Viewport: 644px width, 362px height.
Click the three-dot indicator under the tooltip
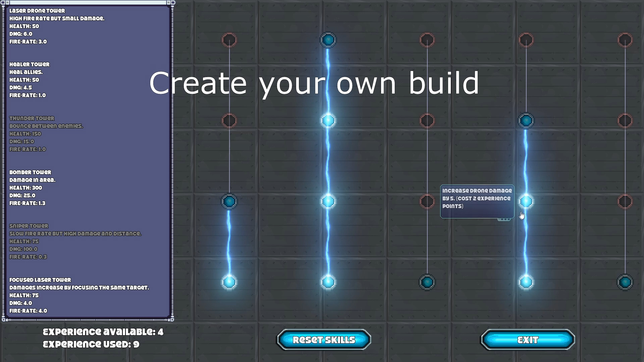pyautogui.click(x=505, y=219)
